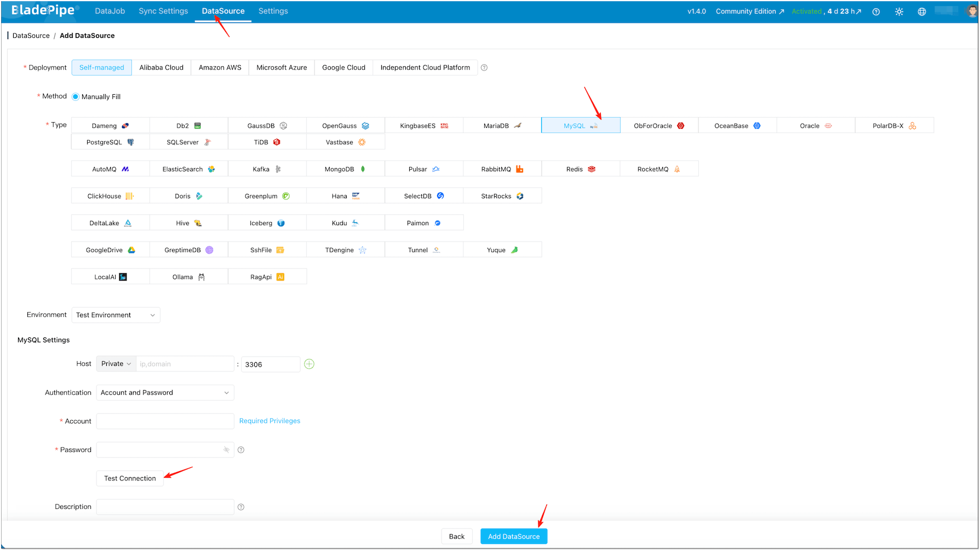The width and height of the screenshot is (980, 550).
Task: Select the PostgreSQL datasource type
Action: point(110,142)
